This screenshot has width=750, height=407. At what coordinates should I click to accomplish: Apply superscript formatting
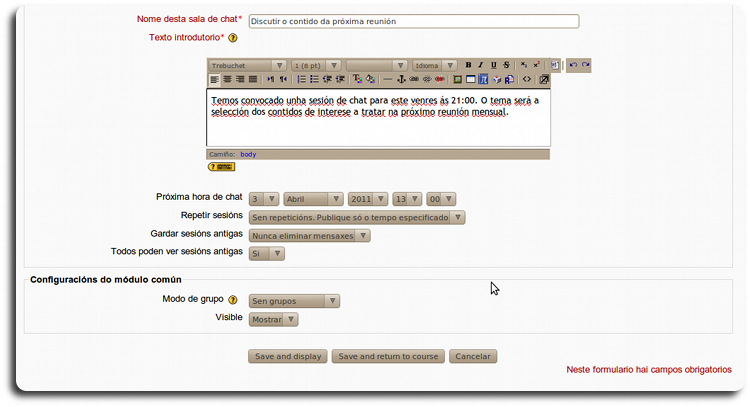point(537,65)
